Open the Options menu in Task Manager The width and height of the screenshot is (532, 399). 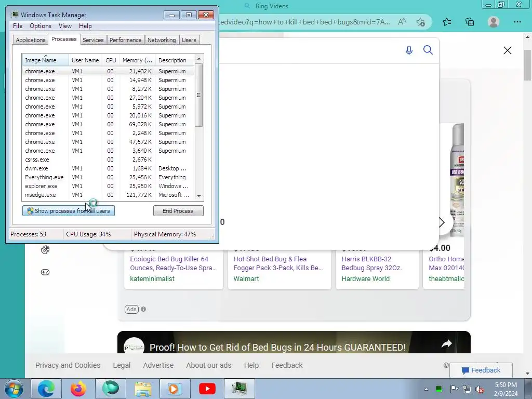point(41,26)
